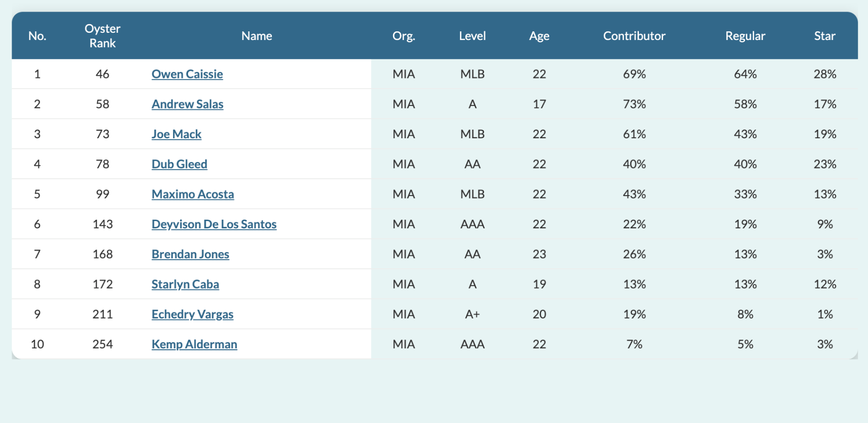The image size is (868, 423).
Task: Sort players by the Name column
Action: 256,36
